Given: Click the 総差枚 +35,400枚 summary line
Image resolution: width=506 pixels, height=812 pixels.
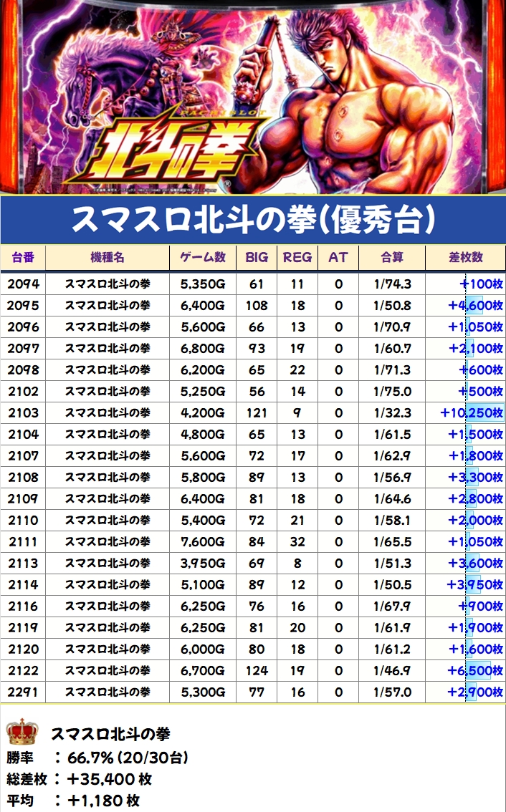Looking at the screenshot, I should [x=79, y=779].
